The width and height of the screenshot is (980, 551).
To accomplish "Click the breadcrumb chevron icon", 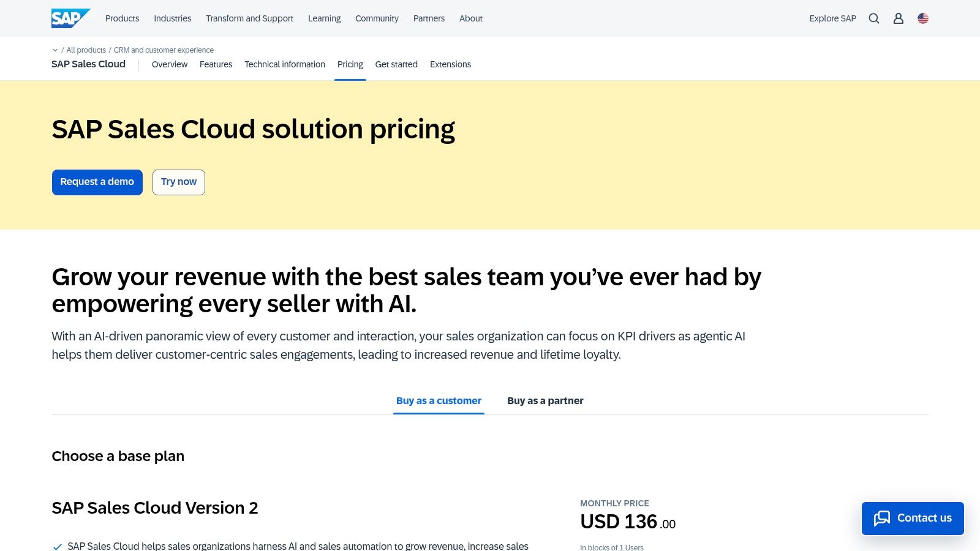I will point(55,50).
